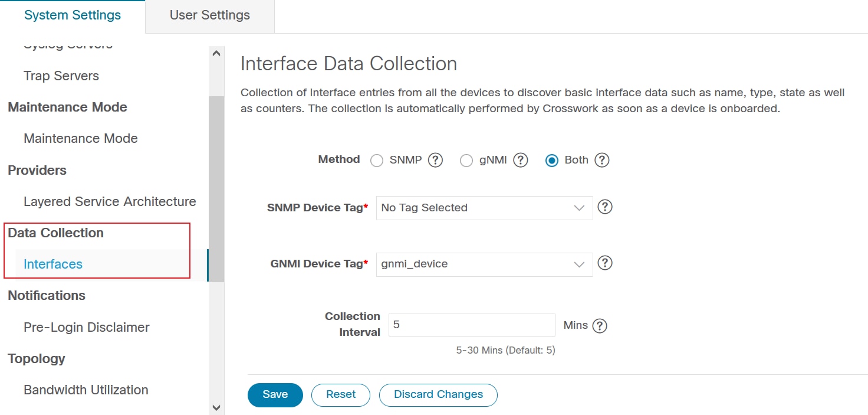Expand the SNMP Device Tag dropdown
The height and width of the screenshot is (415, 868).
tap(484, 208)
